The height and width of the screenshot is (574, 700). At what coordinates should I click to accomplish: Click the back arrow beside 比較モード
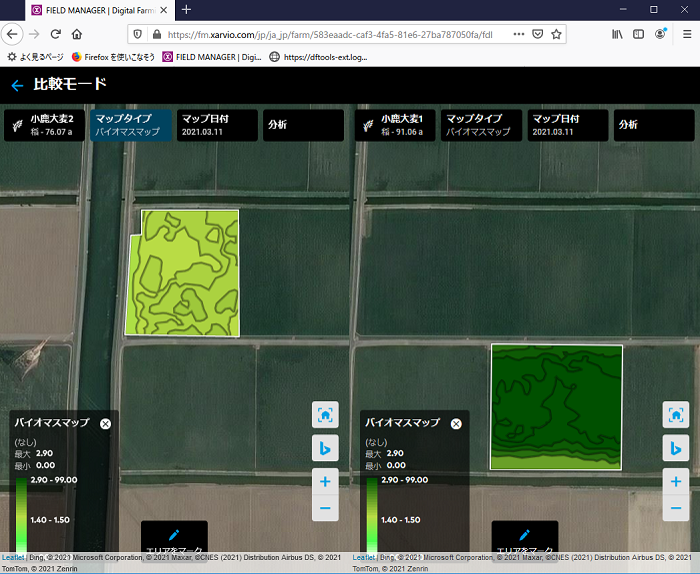[17, 86]
